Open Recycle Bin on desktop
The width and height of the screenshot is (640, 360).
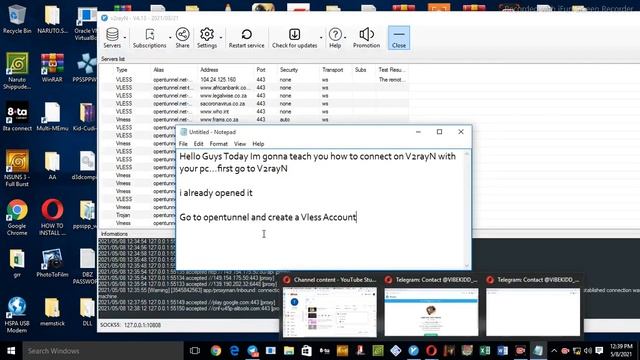click(17, 19)
